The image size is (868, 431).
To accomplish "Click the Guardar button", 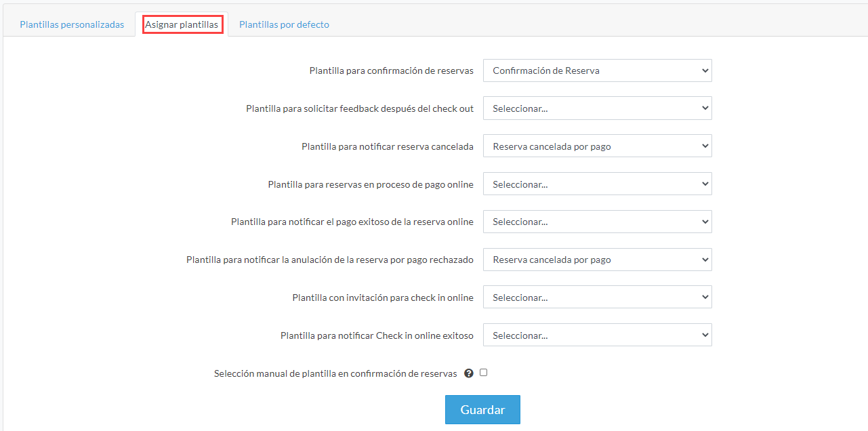I will click(x=482, y=410).
